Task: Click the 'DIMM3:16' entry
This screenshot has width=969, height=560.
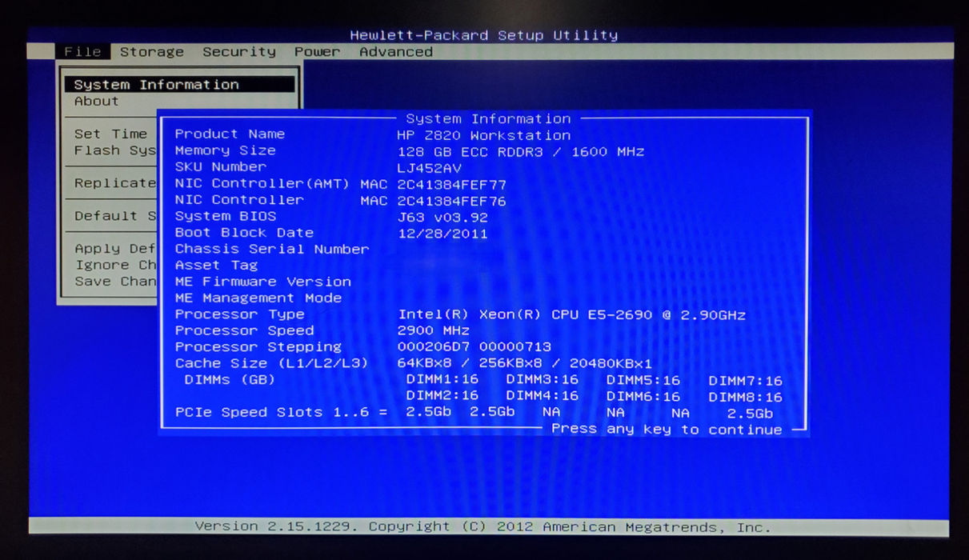Action: pos(543,380)
